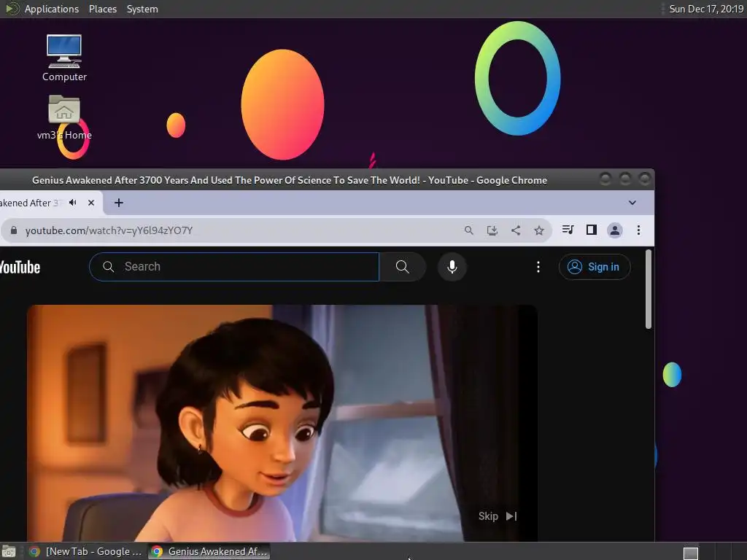Viewport: 747px width, 560px height.
Task: Click the page vertical scrollbar thumb
Action: [649, 289]
